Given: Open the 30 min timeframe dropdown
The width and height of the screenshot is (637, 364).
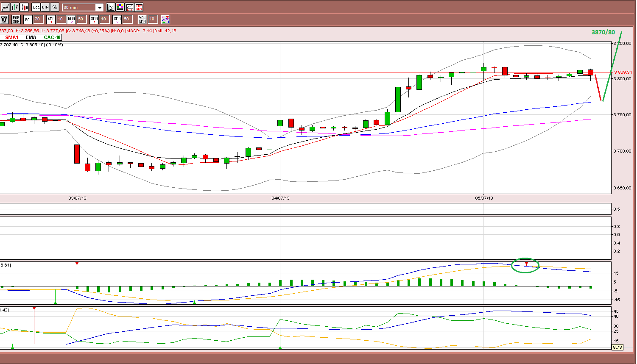Looking at the screenshot, I should coord(83,7).
